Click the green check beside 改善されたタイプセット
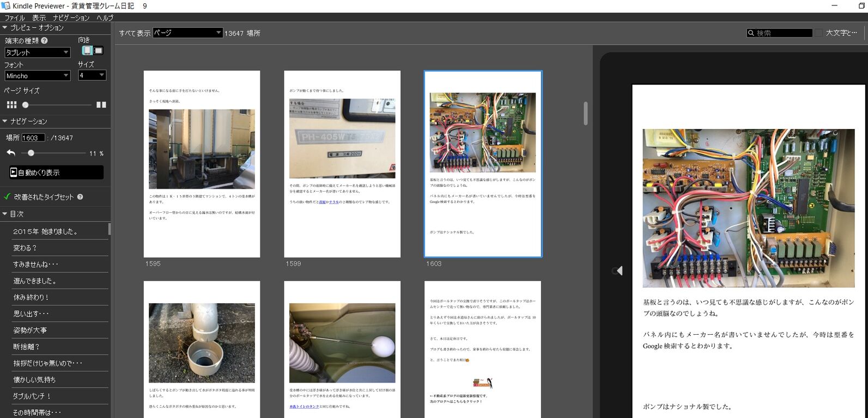868x418 pixels. click(7, 196)
